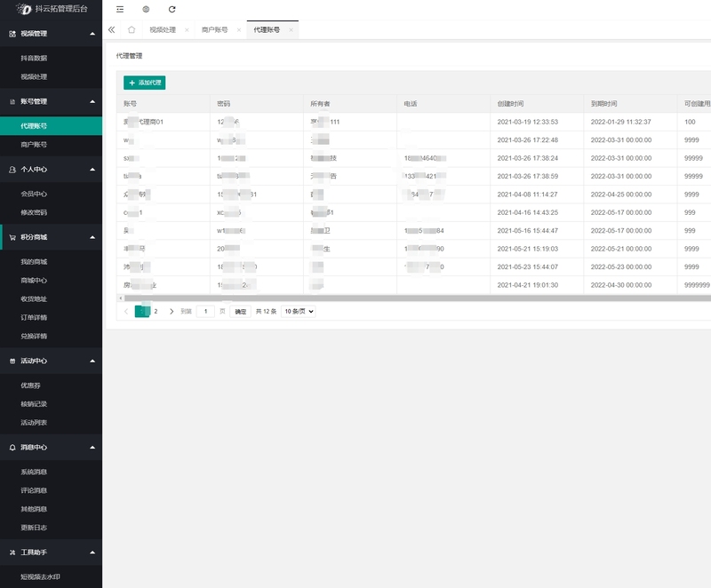Click the globe website icon
This screenshot has height=588, width=711.
146,9
